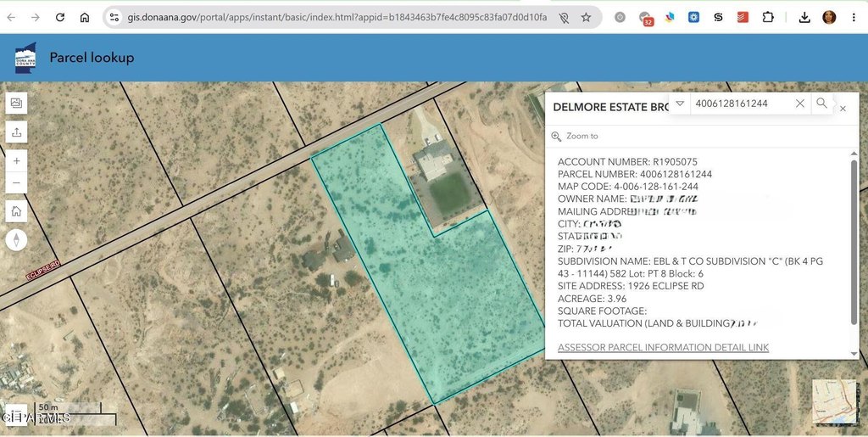
Task: Open browser downloads icon
Action: pyautogui.click(x=804, y=17)
